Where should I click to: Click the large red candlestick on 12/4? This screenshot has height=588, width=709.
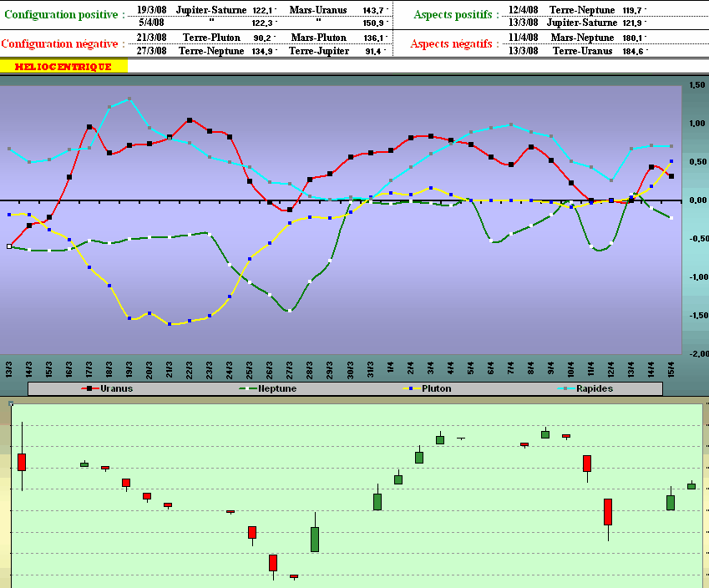[608, 512]
